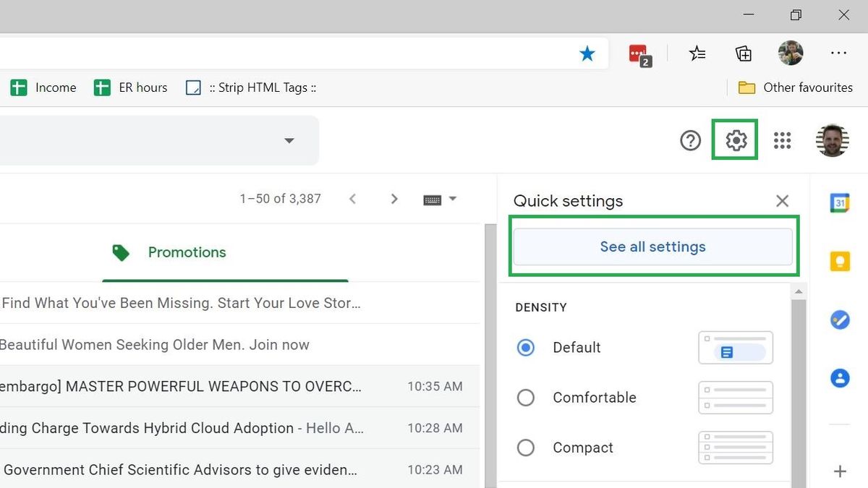The image size is (868, 488).
Task: Open the Edge settings menu
Action: tap(838, 53)
